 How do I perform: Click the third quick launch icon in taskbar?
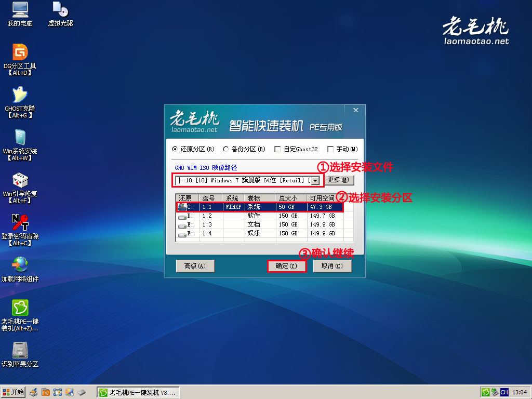pyautogui.click(x=58, y=393)
